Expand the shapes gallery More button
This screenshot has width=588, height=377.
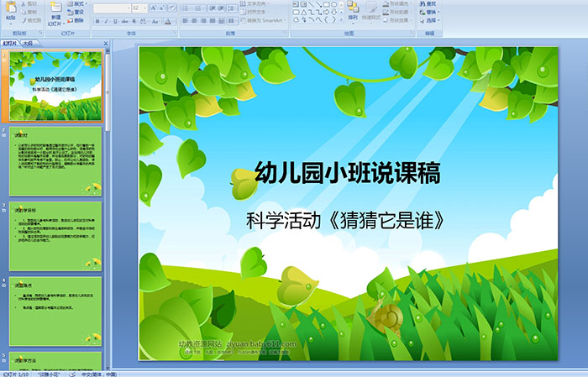pos(341,19)
